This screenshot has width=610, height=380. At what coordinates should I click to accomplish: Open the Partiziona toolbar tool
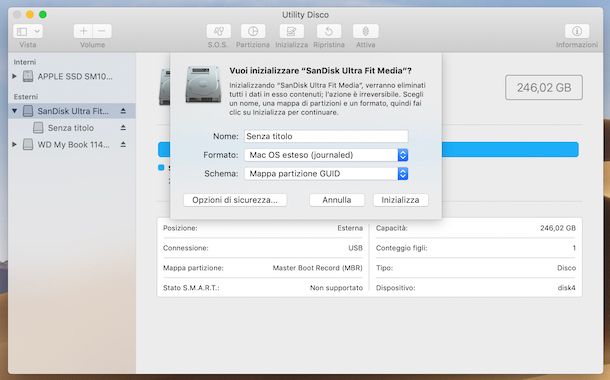(x=253, y=31)
